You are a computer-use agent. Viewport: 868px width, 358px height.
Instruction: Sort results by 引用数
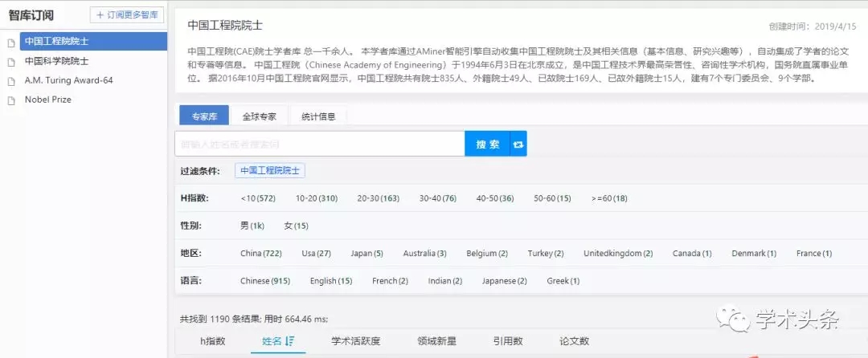coord(508,341)
